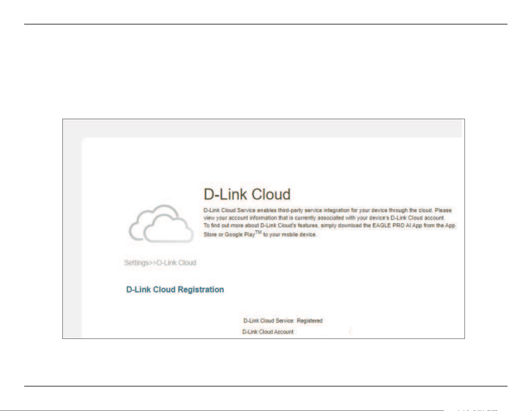The image size is (532, 411).
Task: Click the D-Link Cloud page heading
Action: pos(247,194)
